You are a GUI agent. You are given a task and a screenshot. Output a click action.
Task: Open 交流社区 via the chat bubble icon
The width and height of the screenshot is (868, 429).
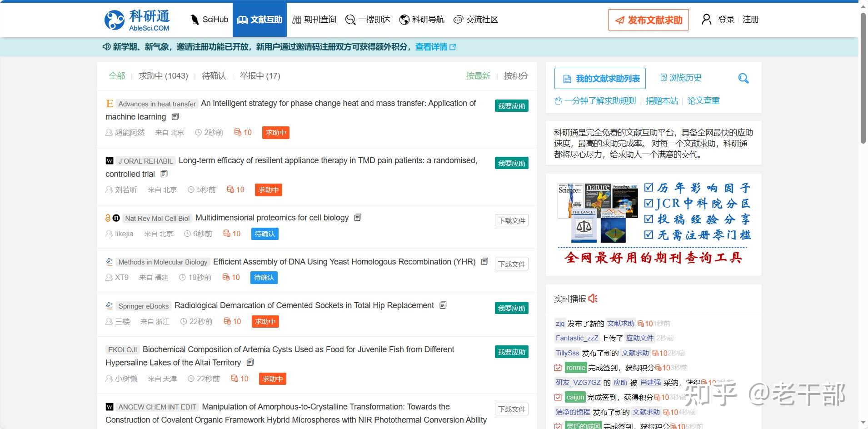(458, 19)
